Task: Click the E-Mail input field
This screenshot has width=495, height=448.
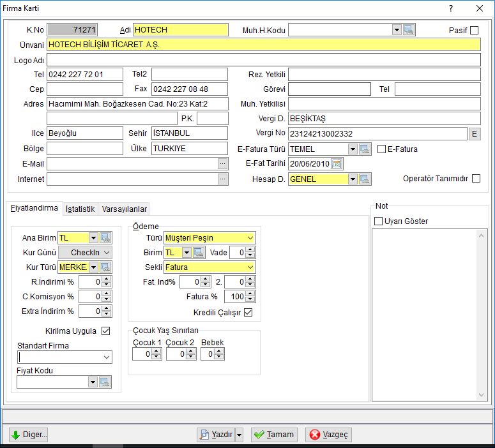Action: pos(132,163)
